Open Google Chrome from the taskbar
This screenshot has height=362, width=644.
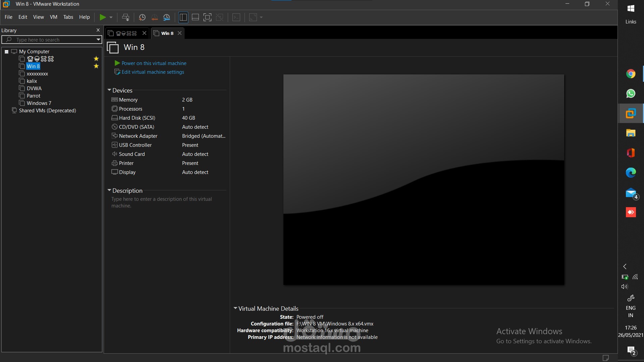631,74
